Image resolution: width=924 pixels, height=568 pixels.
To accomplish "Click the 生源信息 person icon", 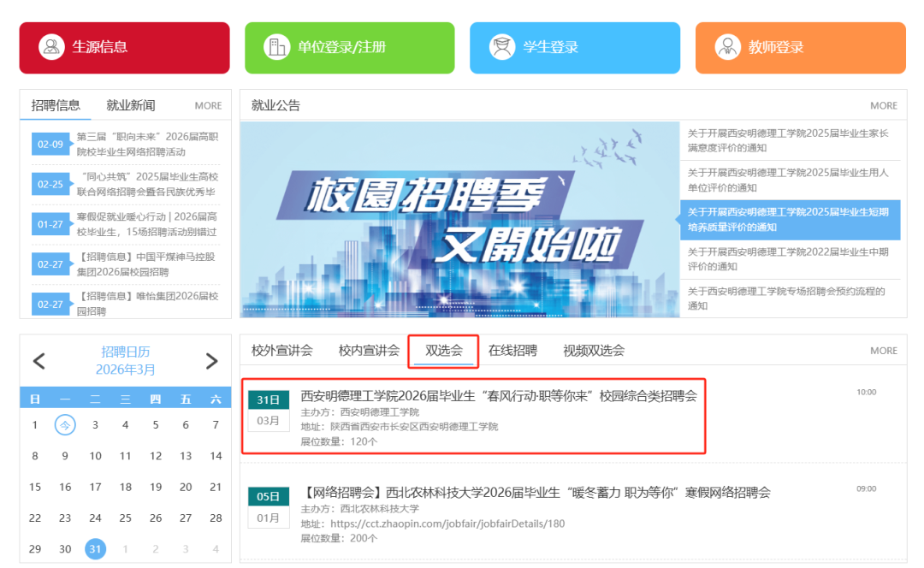I will click(x=52, y=47).
